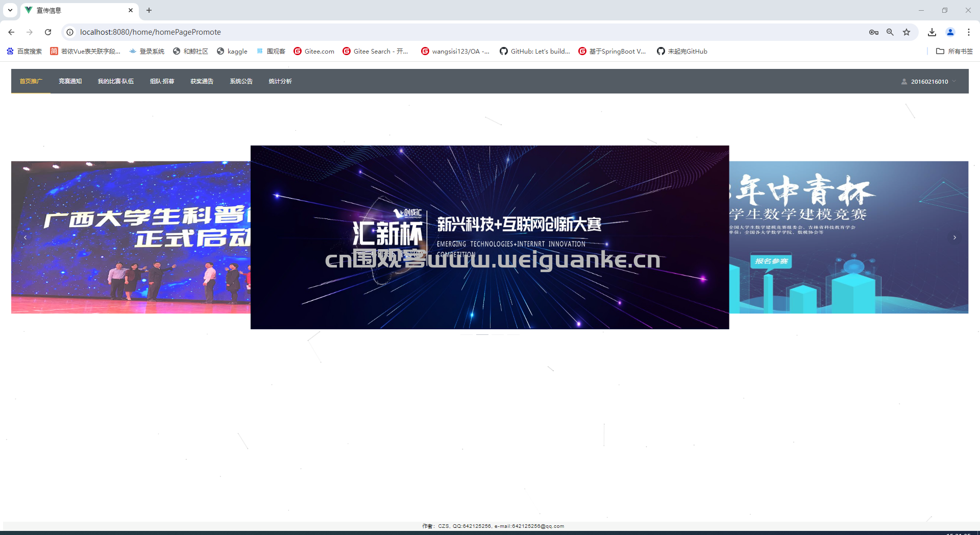The width and height of the screenshot is (980, 535).
Task: Select the 汇新杯 center banner image
Action: tap(489, 237)
